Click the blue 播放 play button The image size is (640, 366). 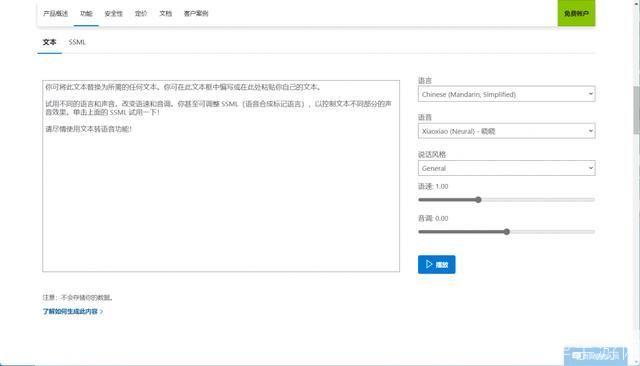click(437, 264)
